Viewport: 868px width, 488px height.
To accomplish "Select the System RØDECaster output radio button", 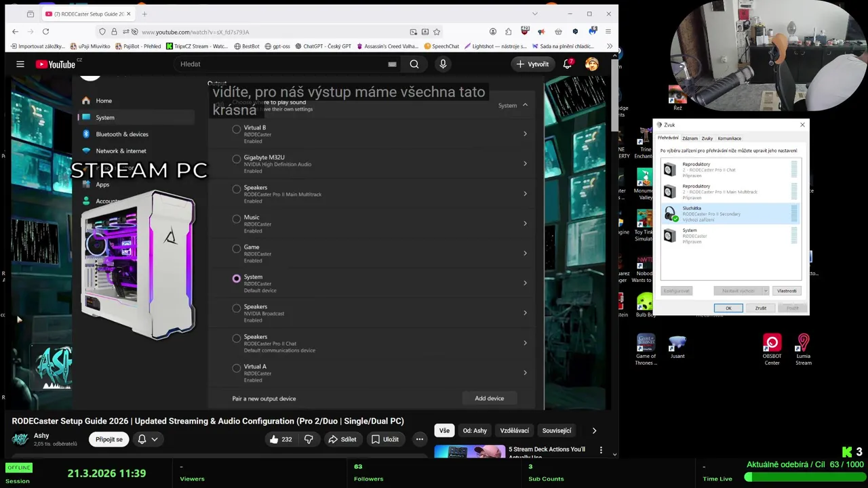I will pyautogui.click(x=237, y=278).
